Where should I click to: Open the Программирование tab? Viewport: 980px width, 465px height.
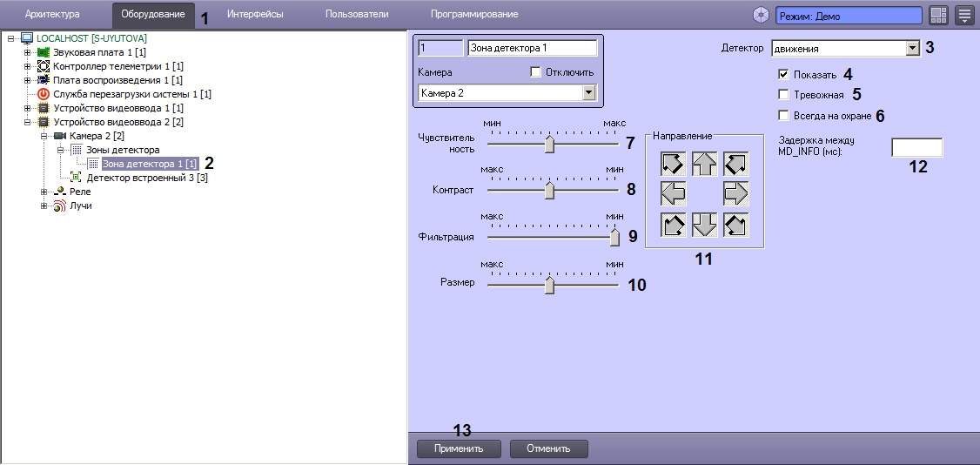[x=473, y=15]
